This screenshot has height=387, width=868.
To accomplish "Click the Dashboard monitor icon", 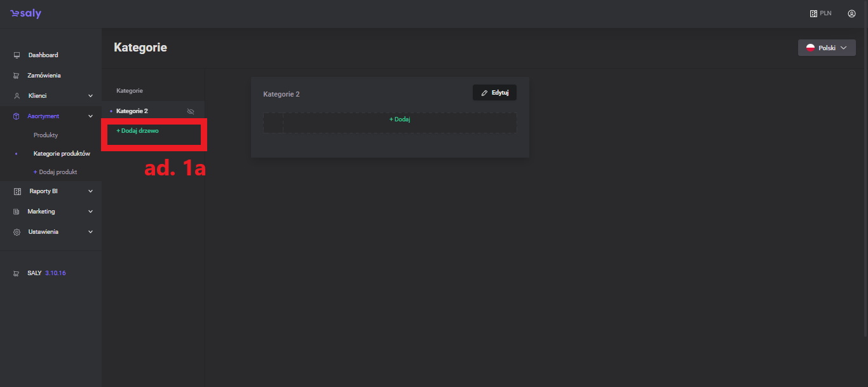I will [x=17, y=55].
